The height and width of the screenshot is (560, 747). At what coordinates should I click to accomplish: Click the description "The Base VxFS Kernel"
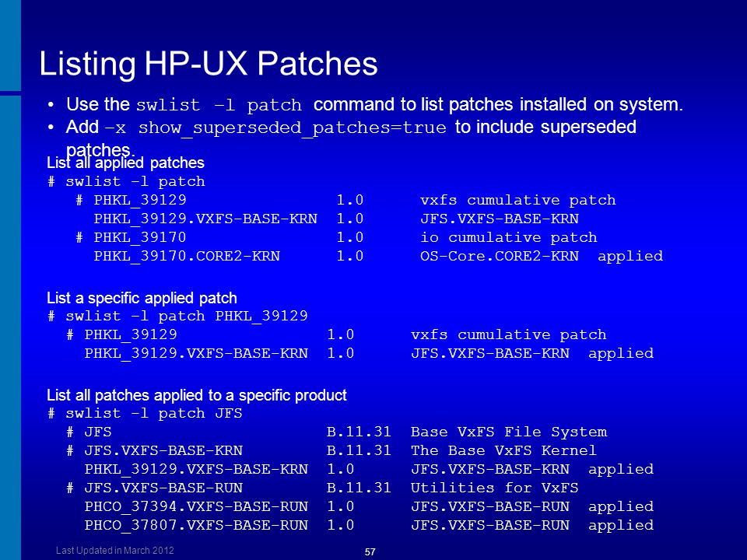coord(503,450)
